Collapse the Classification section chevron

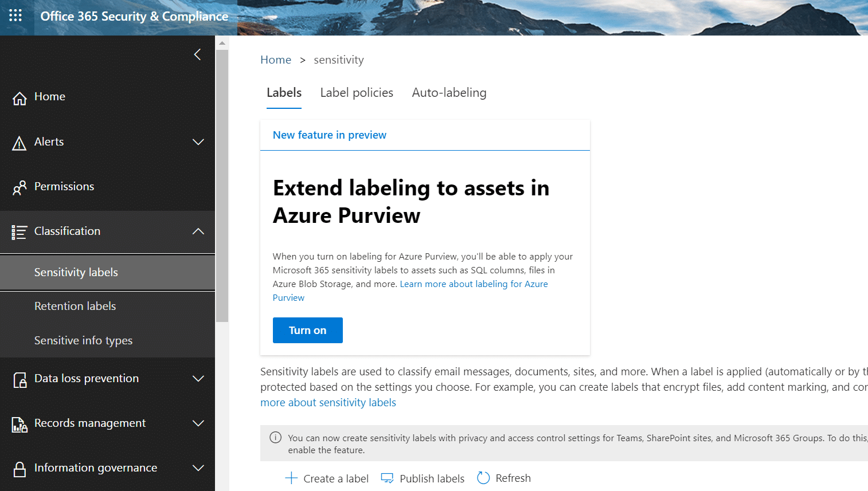coord(198,231)
